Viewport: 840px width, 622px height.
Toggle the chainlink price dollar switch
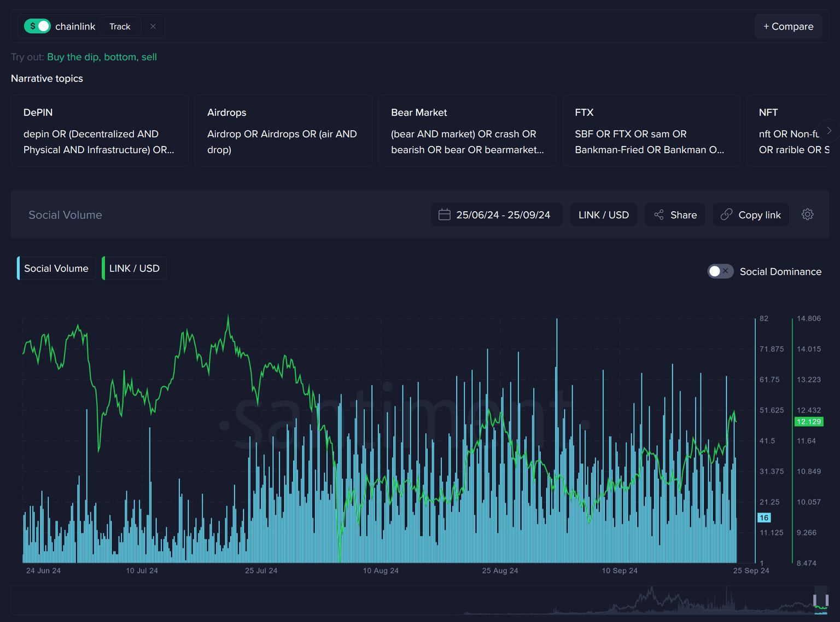[37, 26]
